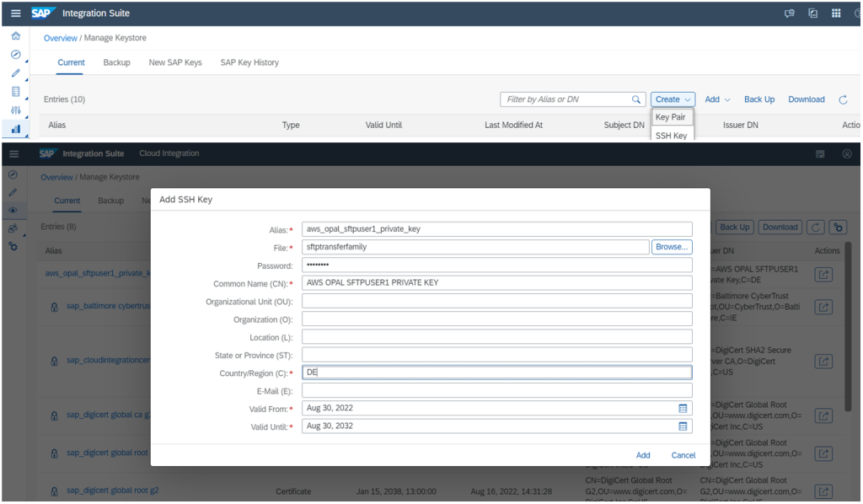Viewport: 863px width, 504px height.
Task: Click Back Up in upper toolbar
Action: point(759,99)
